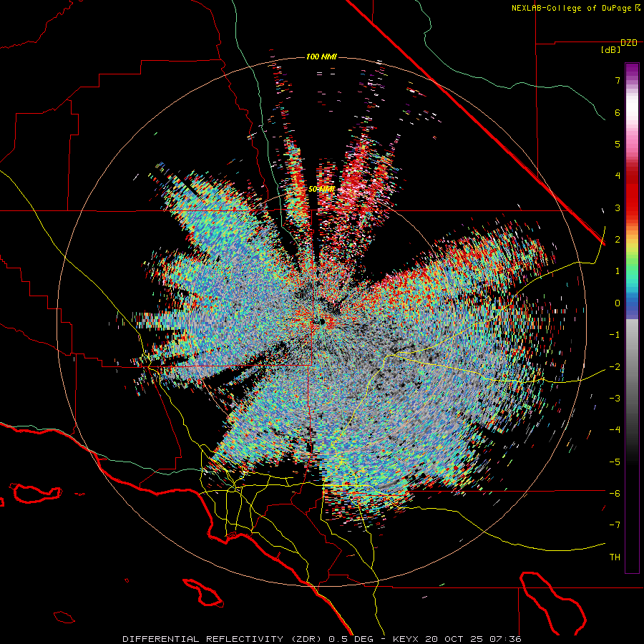Click the TH threshold label on the scale
Viewport: 644px width, 644px height.
[615, 557]
